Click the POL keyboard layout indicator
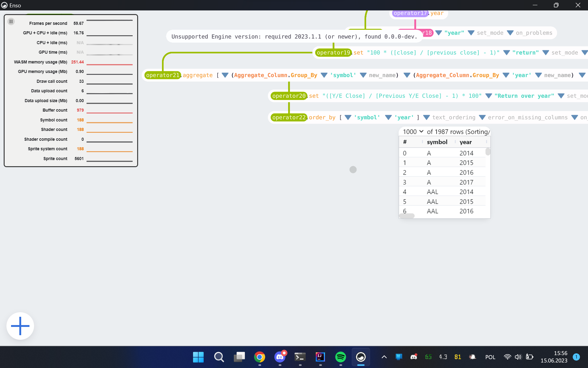The image size is (588, 368). coord(490,357)
